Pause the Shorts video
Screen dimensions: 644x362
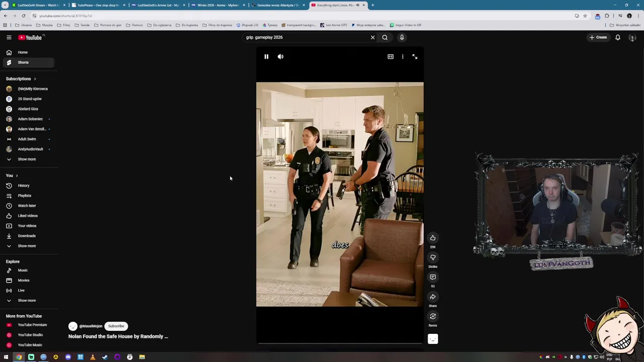click(266, 57)
